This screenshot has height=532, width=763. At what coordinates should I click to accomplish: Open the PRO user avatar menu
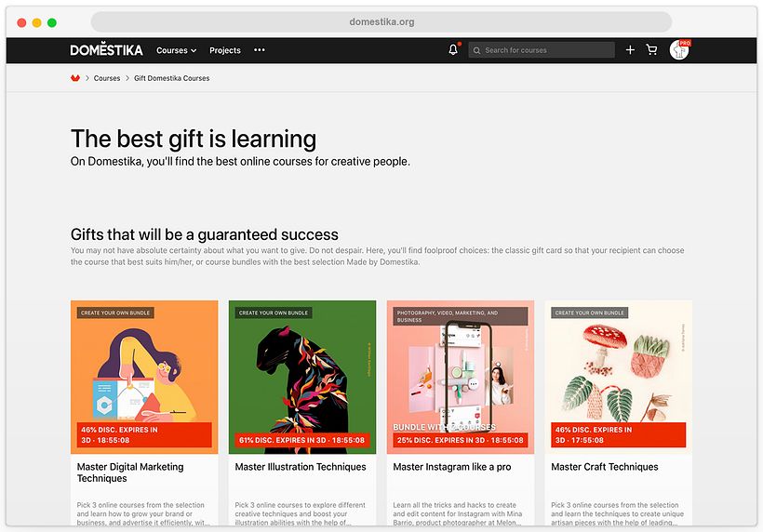(679, 49)
